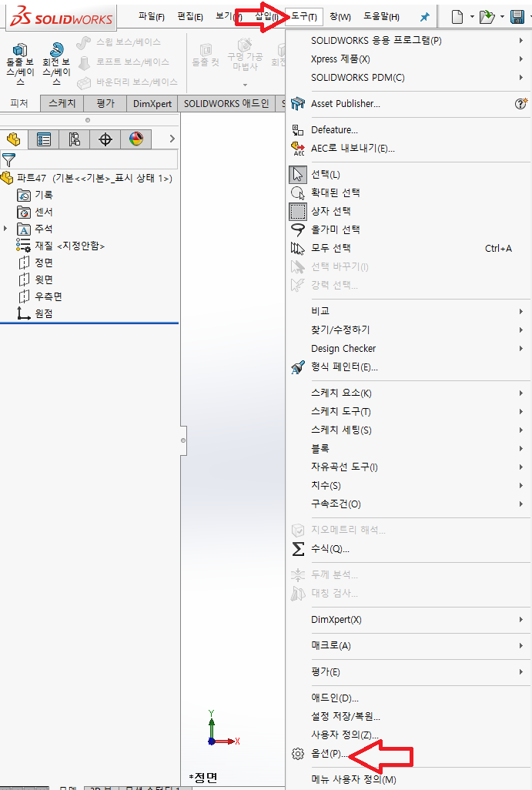Switch to the 스케치 tab
Screen dimensions: 532x790
point(62,103)
